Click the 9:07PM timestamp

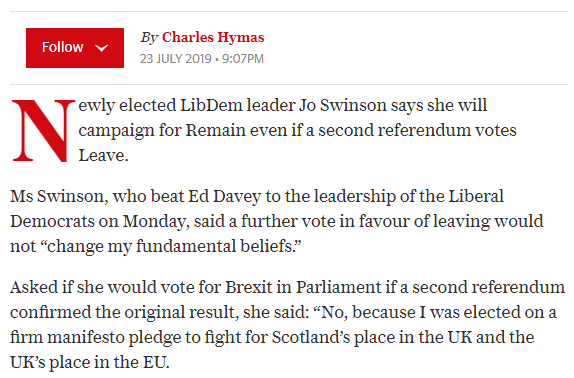(x=243, y=59)
